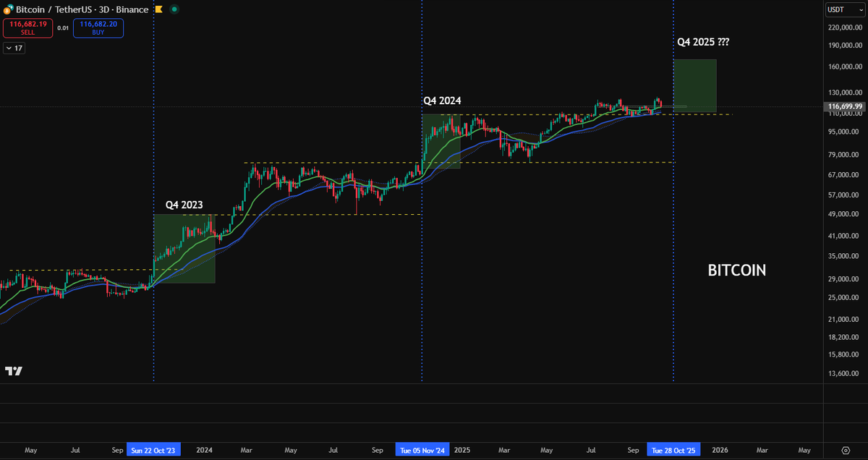Screen dimensions: 868x460
Task: Click the Sun 22 Oct '23 date marker
Action: 153,449
